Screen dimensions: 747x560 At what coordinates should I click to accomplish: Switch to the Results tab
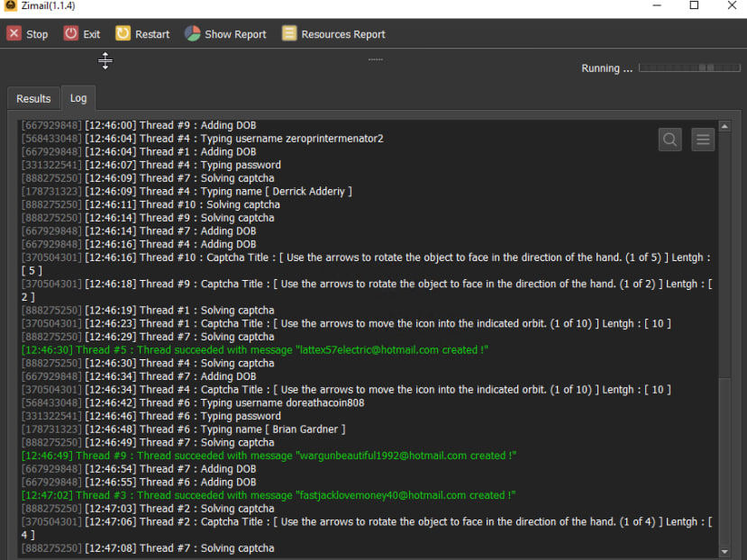tap(33, 98)
